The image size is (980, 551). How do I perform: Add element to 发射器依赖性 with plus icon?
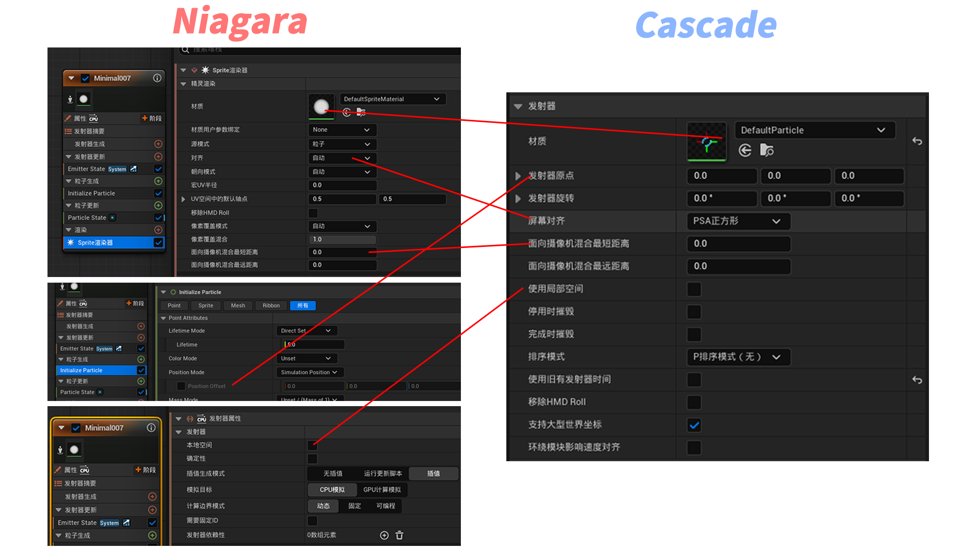coord(384,535)
